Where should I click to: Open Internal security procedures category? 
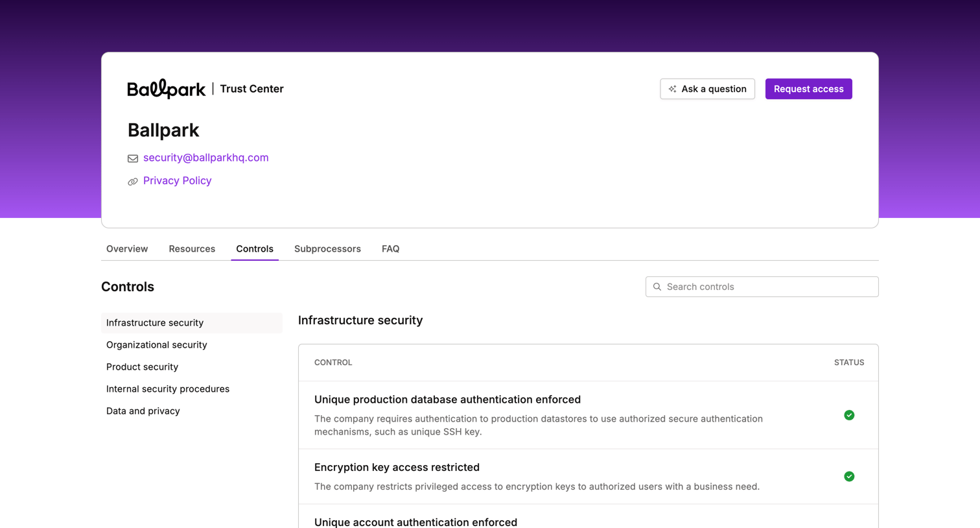coord(192,389)
